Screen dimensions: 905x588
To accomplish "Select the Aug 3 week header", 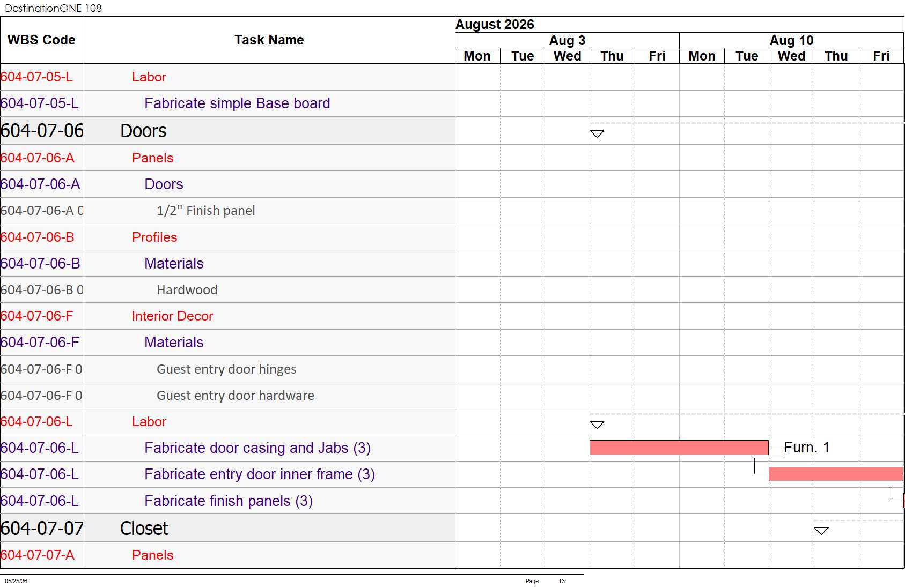I will (x=567, y=41).
